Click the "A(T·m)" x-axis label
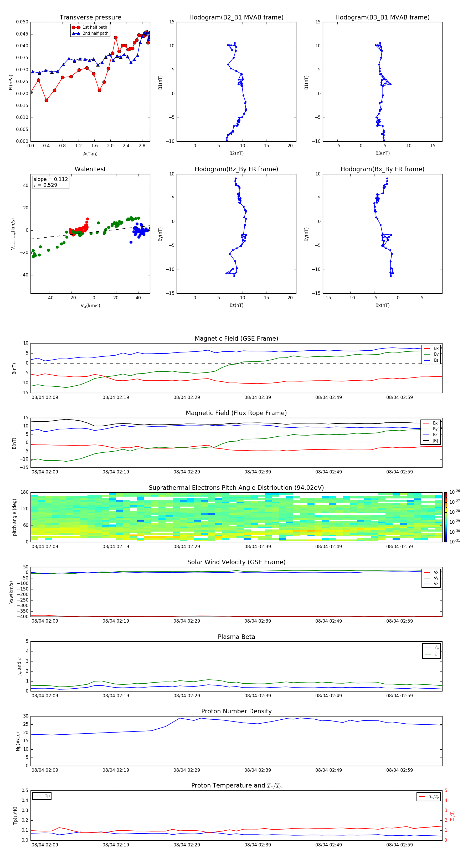 90,154
